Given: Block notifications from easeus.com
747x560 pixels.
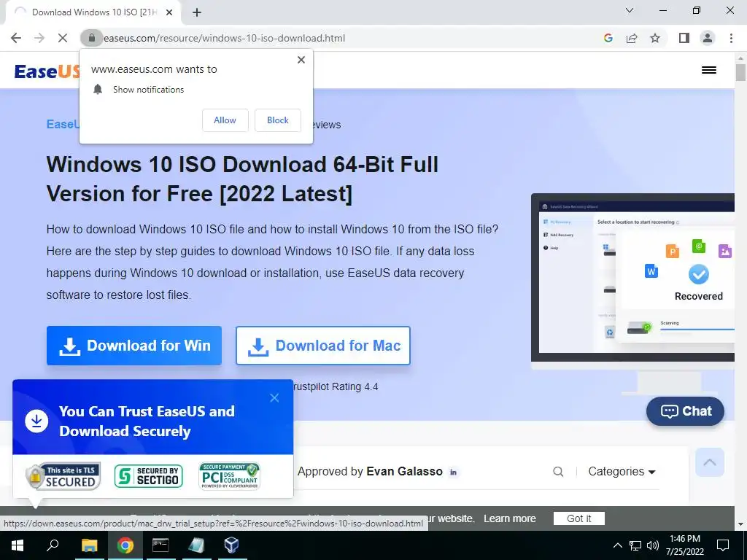Looking at the screenshot, I should pyautogui.click(x=278, y=120).
